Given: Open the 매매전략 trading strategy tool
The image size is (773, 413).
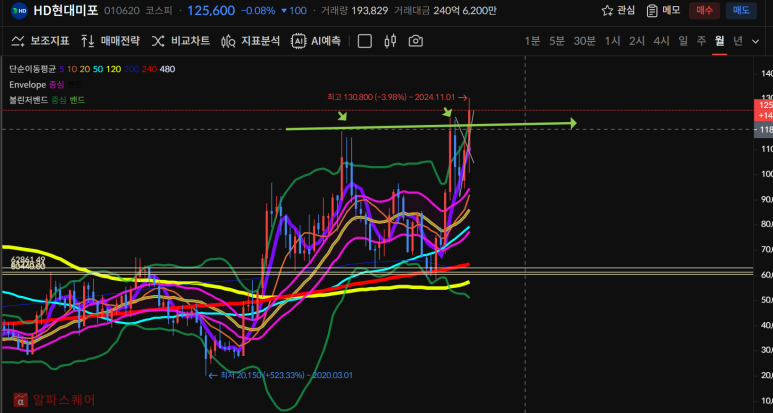Looking at the screenshot, I should coord(110,41).
